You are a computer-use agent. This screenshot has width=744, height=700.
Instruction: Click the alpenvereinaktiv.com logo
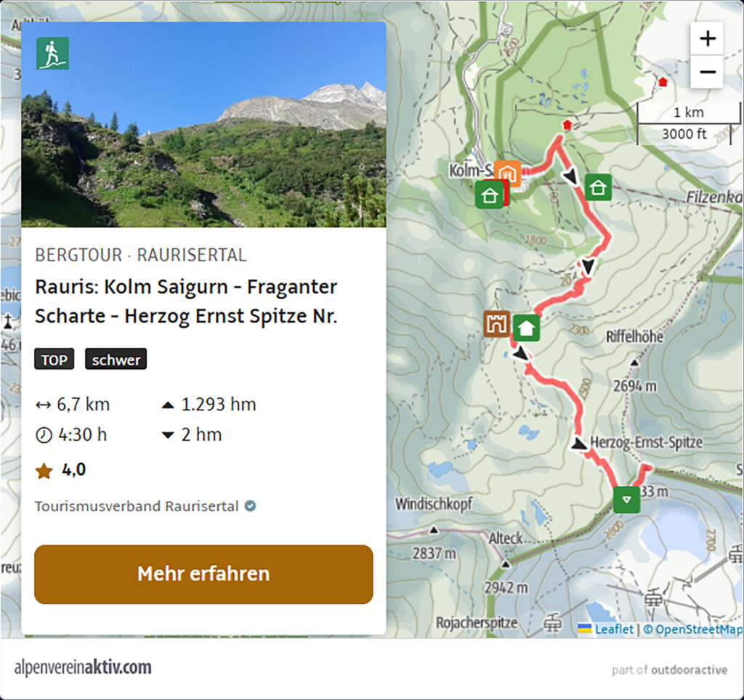83,667
